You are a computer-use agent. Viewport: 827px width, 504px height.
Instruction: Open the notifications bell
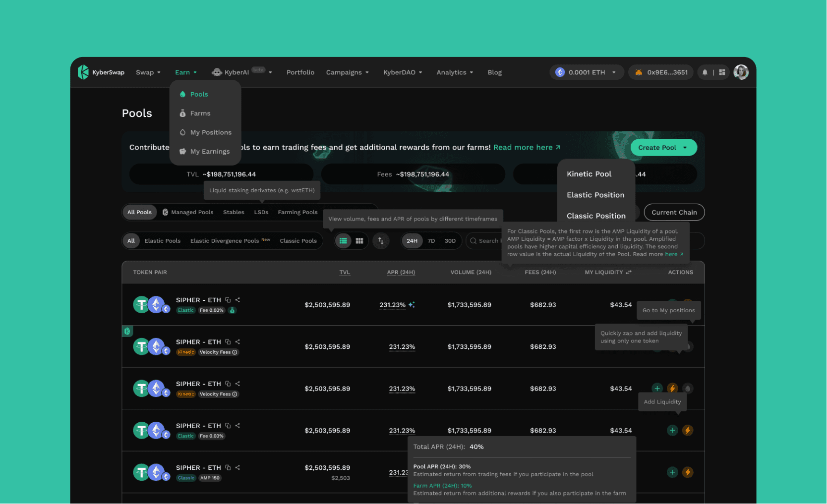pyautogui.click(x=705, y=72)
